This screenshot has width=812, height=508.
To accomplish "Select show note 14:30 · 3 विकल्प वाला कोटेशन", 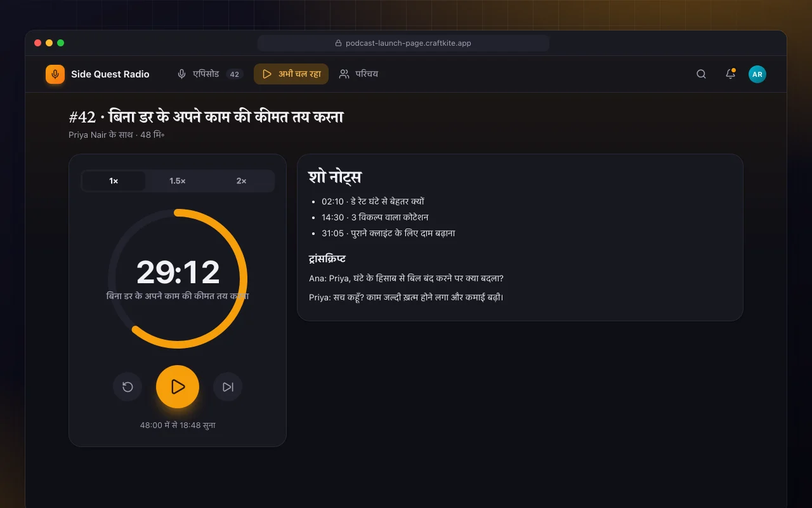I will tap(375, 217).
